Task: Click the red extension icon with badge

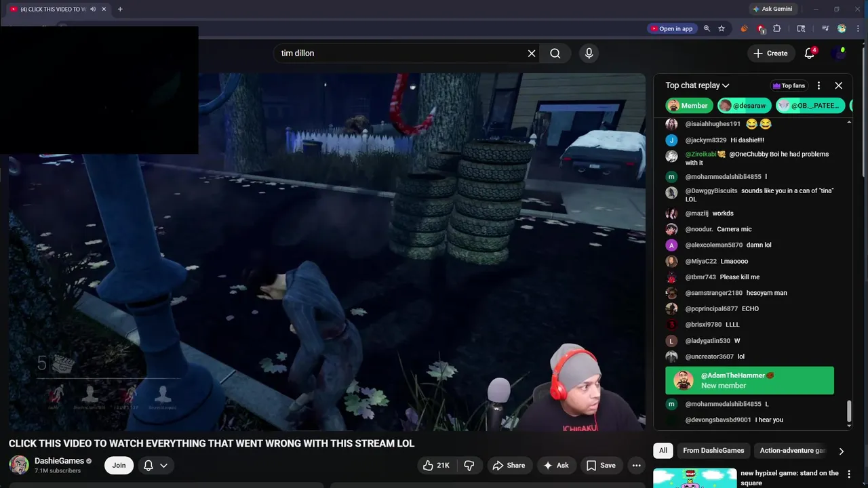Action: point(761,28)
